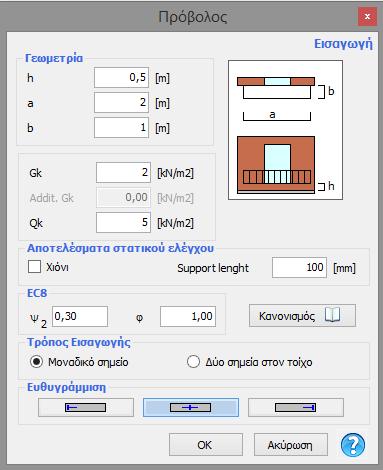Screen dimensions: 383x470
Task: Click the book icon on Κανονισμός button
Action: tap(333, 315)
